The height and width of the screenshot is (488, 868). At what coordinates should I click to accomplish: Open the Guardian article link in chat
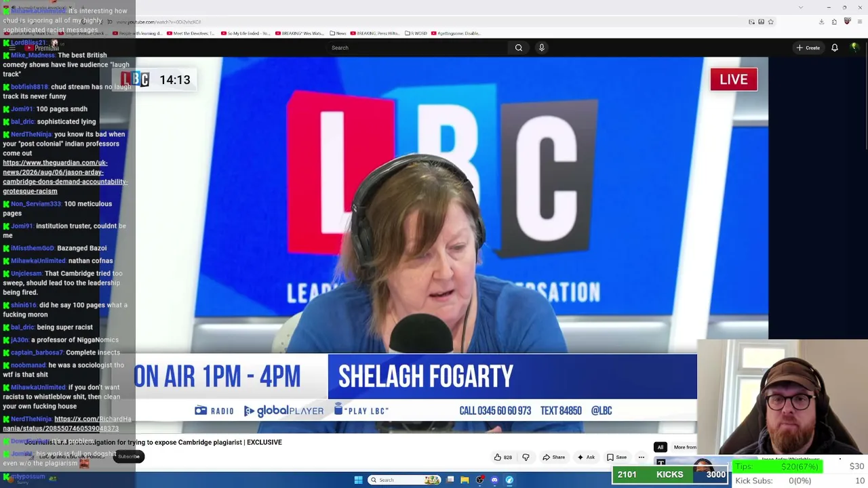click(65, 177)
